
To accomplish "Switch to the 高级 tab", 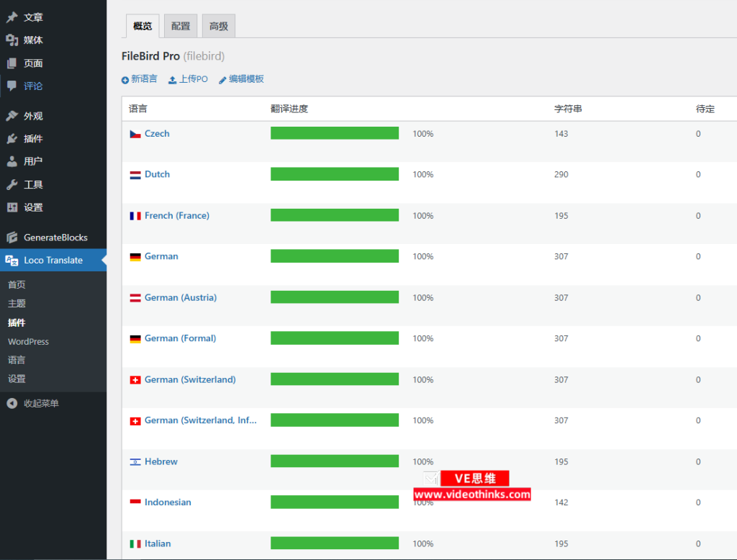I will coord(219,26).
